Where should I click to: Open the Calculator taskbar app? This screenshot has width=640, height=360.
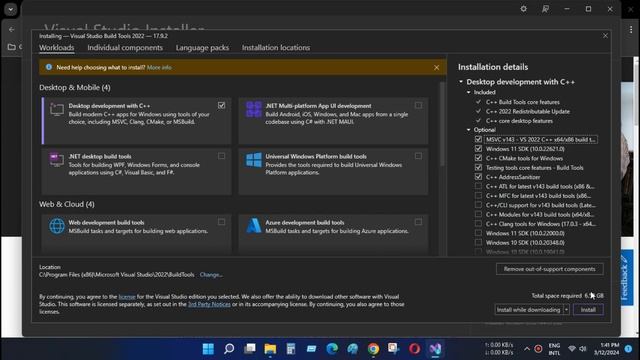[x=291, y=349]
